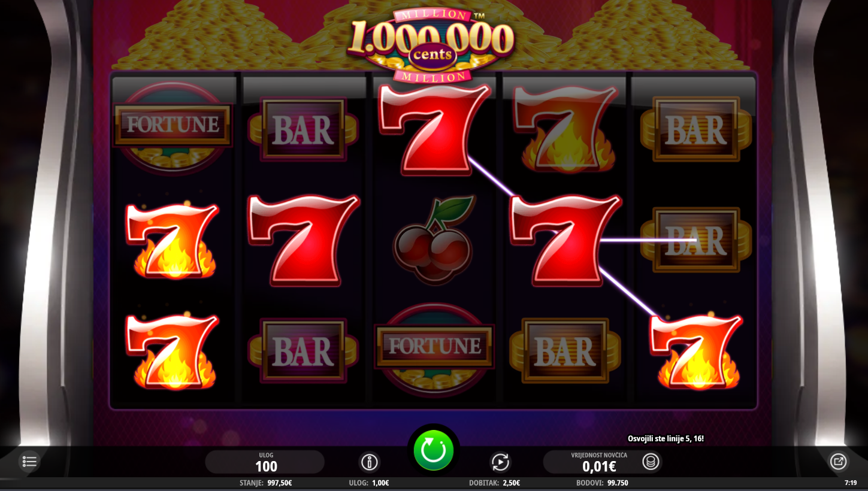Open the game info icon

click(x=370, y=462)
